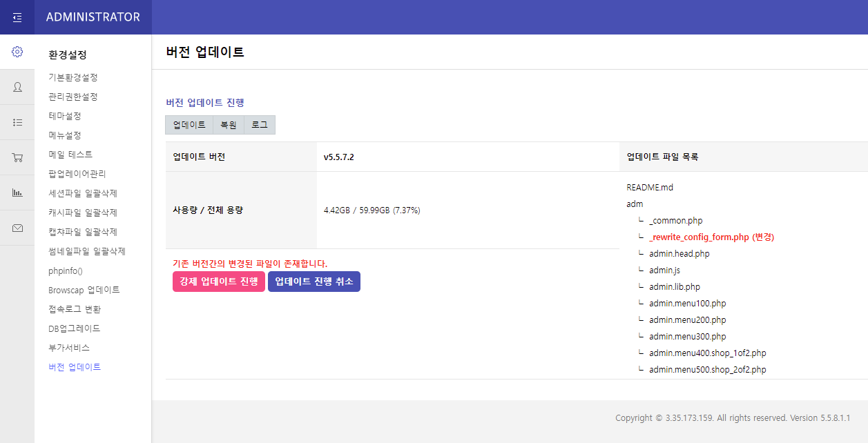Select README.md in the update file list
The height and width of the screenshot is (443, 868).
tap(650, 187)
